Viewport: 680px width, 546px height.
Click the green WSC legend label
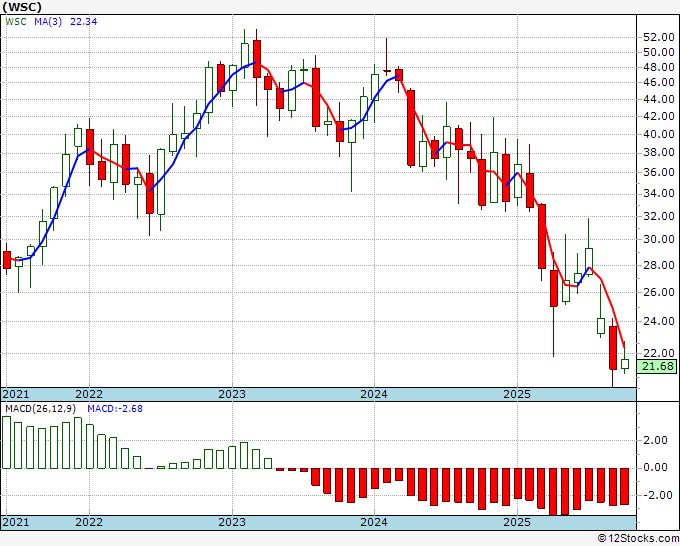click(16, 22)
